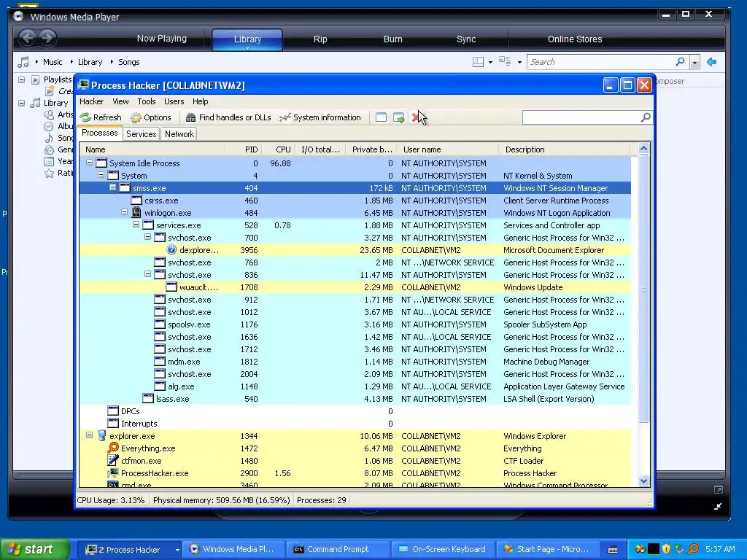Open Options in Process Hacker toolbar
The width and height of the screenshot is (747, 560).
pos(150,117)
